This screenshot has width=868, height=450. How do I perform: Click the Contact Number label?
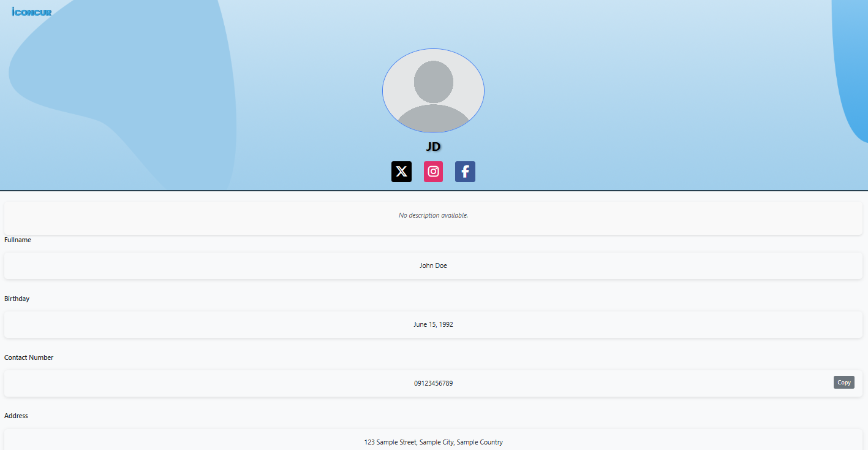coord(29,357)
